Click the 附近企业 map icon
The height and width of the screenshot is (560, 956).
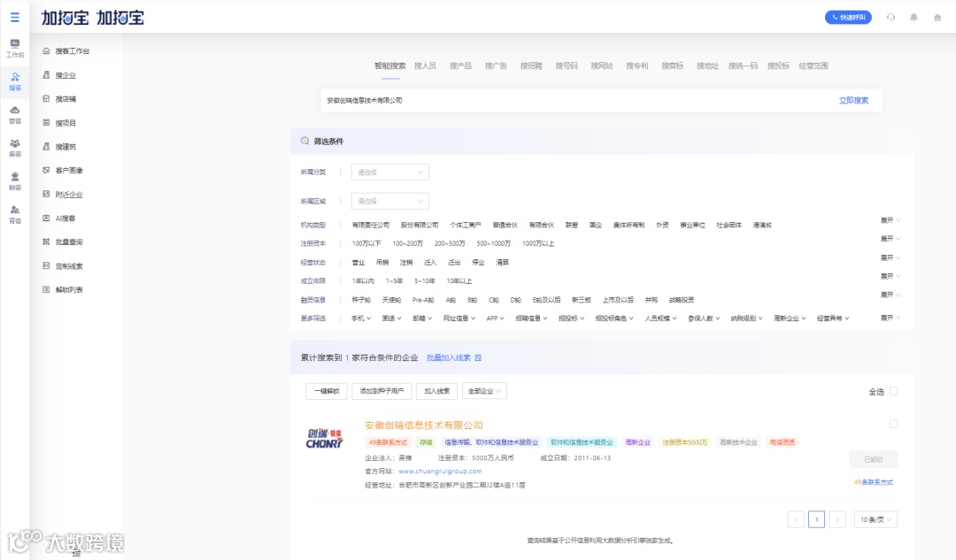[46, 194]
